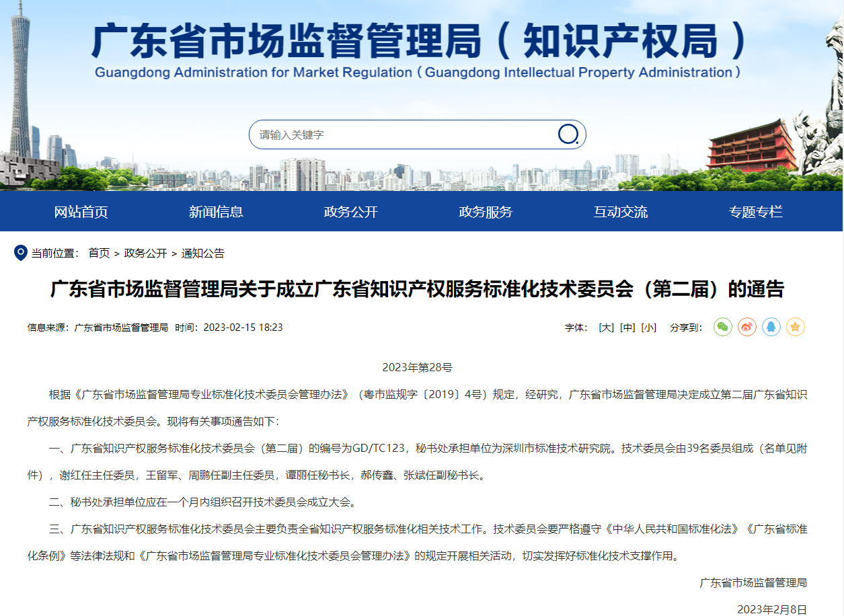
Task: Open the 网站首页 navigation menu
Action: [x=81, y=212]
